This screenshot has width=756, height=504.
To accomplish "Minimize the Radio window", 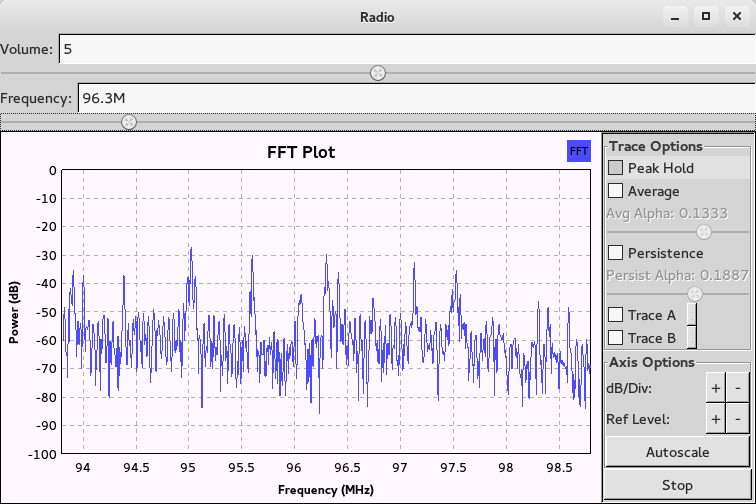I will 675,16.
